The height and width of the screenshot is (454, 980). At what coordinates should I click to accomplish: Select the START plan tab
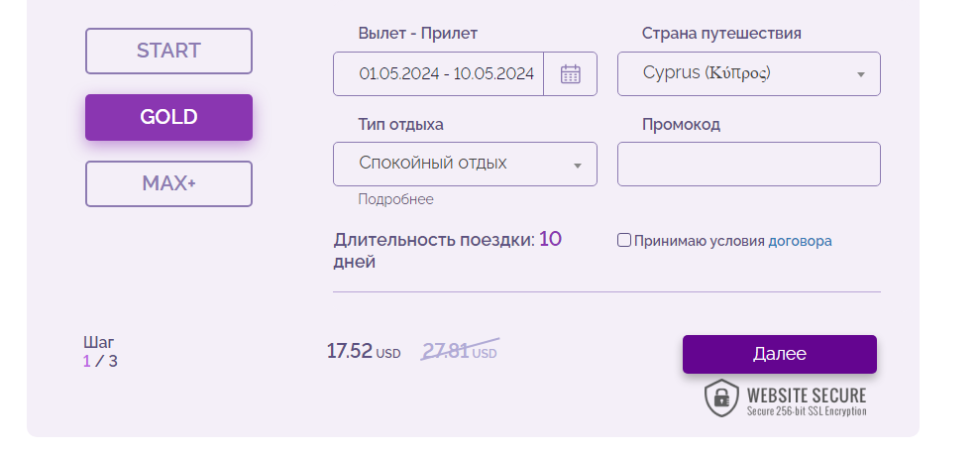pos(168,51)
